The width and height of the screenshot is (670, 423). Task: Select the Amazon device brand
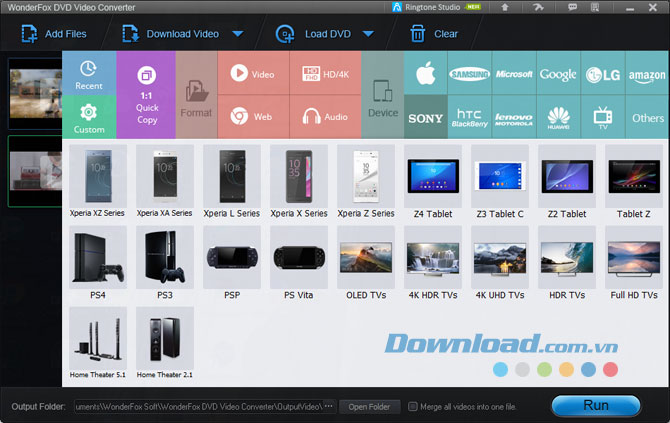point(647,73)
